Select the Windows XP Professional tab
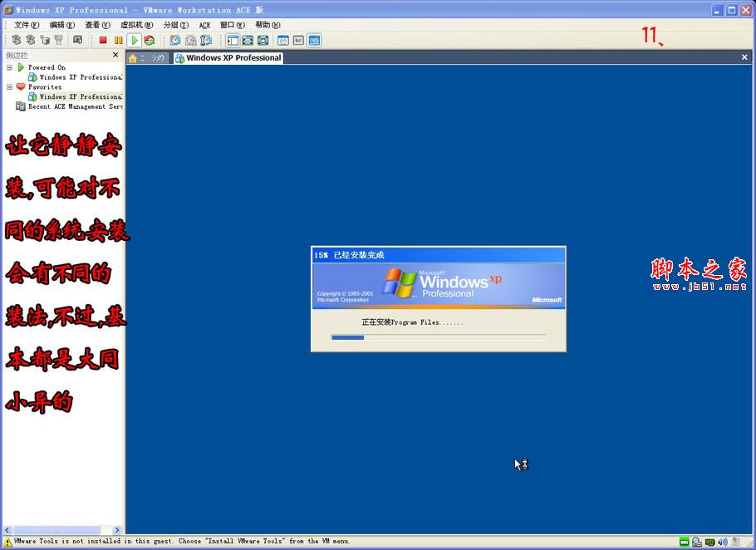 click(x=228, y=58)
